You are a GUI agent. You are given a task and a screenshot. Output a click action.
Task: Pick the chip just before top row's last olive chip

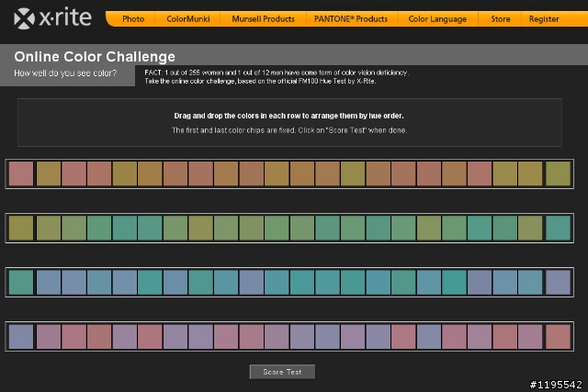coord(530,174)
